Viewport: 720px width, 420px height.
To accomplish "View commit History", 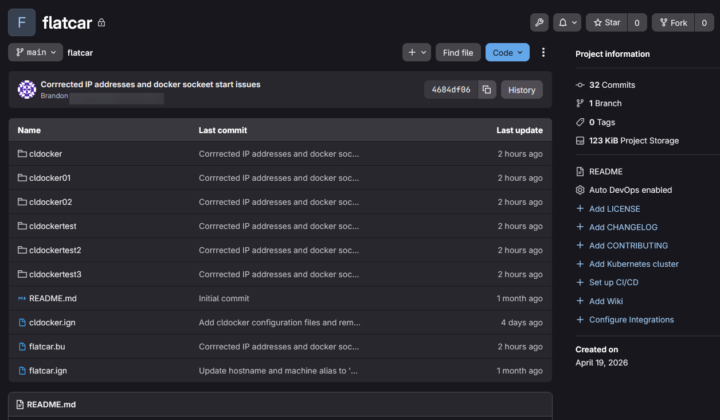I will point(522,90).
